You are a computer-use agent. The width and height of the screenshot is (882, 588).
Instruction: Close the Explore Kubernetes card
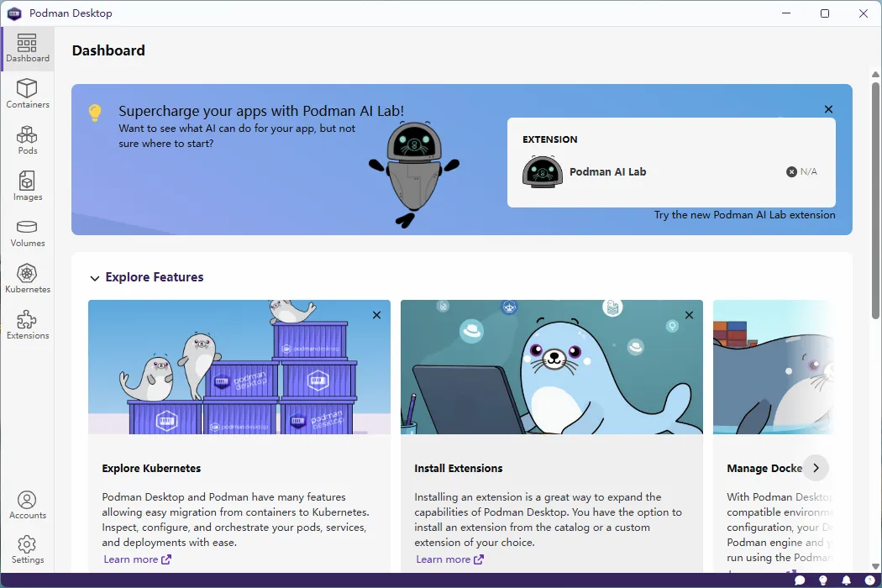pyautogui.click(x=376, y=315)
